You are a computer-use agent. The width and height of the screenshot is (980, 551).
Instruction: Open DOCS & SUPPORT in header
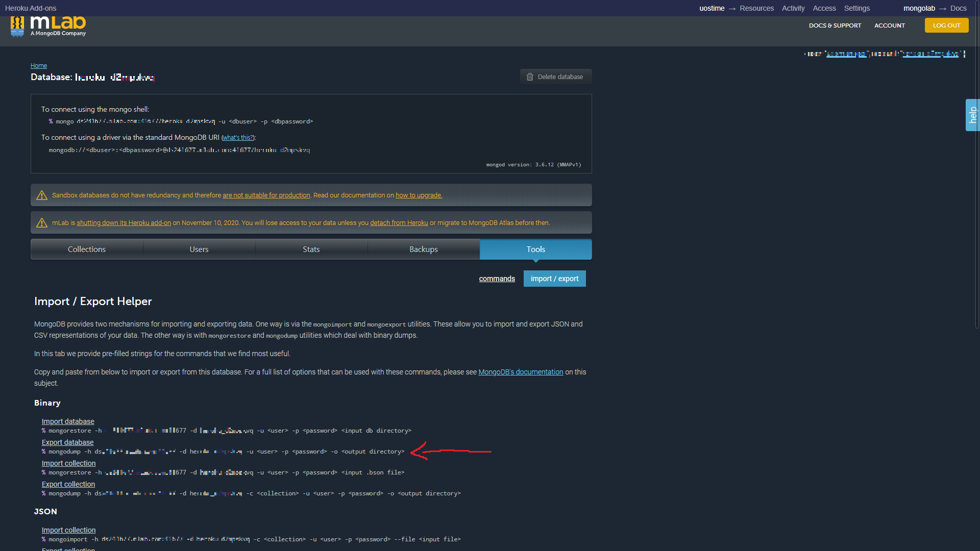click(835, 26)
